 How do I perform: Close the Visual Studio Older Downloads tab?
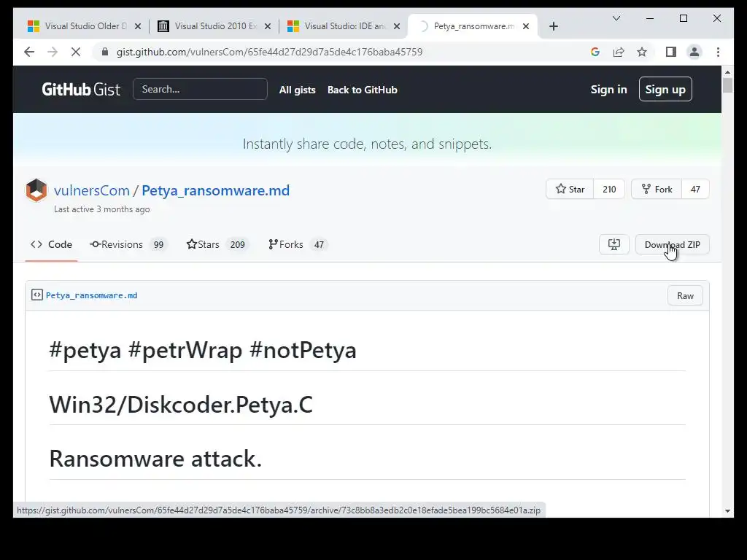[x=138, y=26]
